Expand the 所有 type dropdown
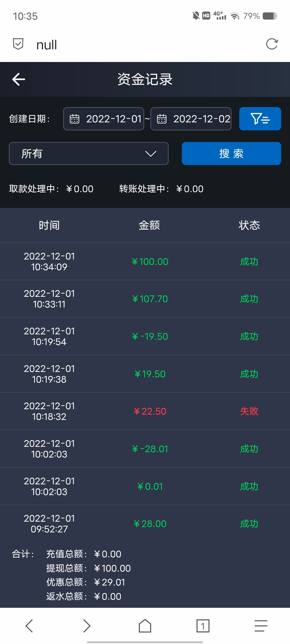This screenshot has width=290, height=644. click(89, 153)
